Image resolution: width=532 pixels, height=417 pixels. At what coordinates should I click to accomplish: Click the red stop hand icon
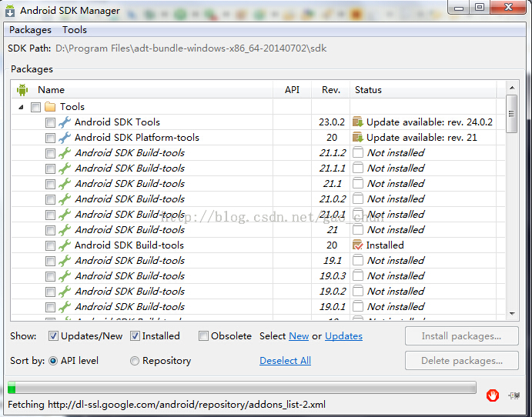point(493,395)
